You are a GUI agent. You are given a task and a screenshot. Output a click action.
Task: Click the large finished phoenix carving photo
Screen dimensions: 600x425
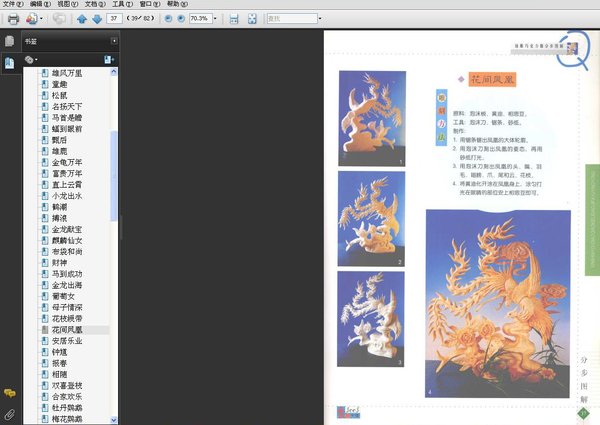click(498, 304)
